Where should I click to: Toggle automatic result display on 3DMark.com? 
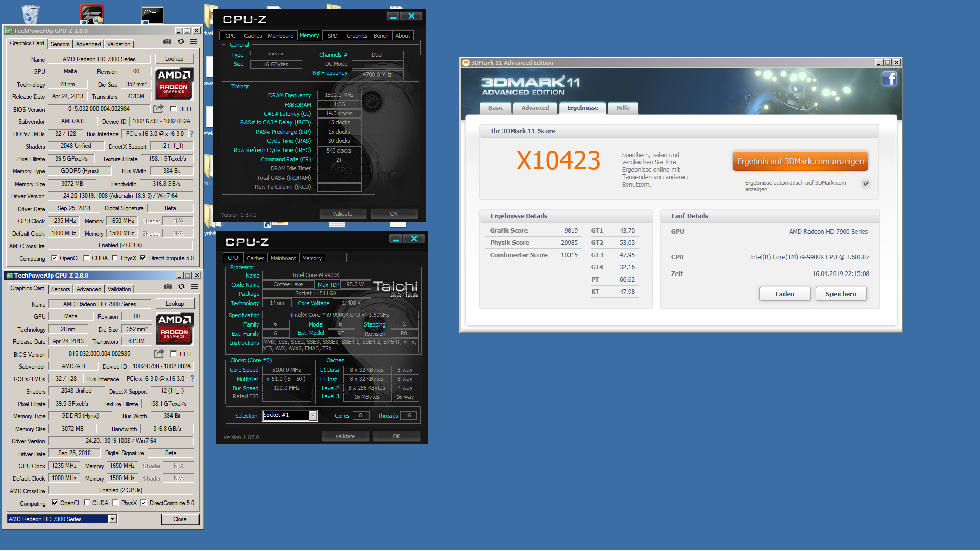(866, 184)
